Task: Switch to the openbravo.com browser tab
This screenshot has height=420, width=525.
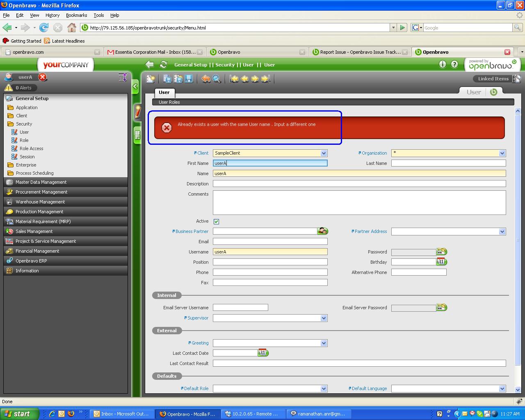Action: click(x=52, y=52)
